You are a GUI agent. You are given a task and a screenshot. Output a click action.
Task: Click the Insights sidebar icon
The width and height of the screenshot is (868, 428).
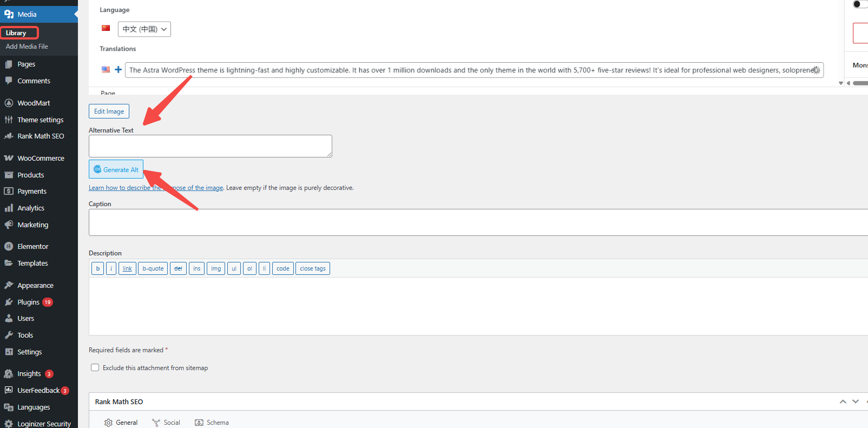[x=9, y=373]
